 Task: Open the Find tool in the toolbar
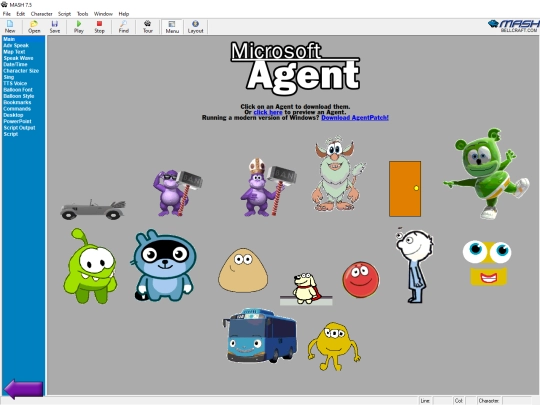pyautogui.click(x=124, y=27)
